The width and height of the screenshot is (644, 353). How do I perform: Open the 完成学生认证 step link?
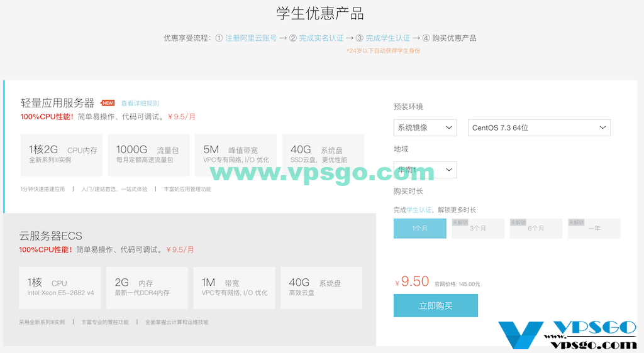tap(387, 38)
